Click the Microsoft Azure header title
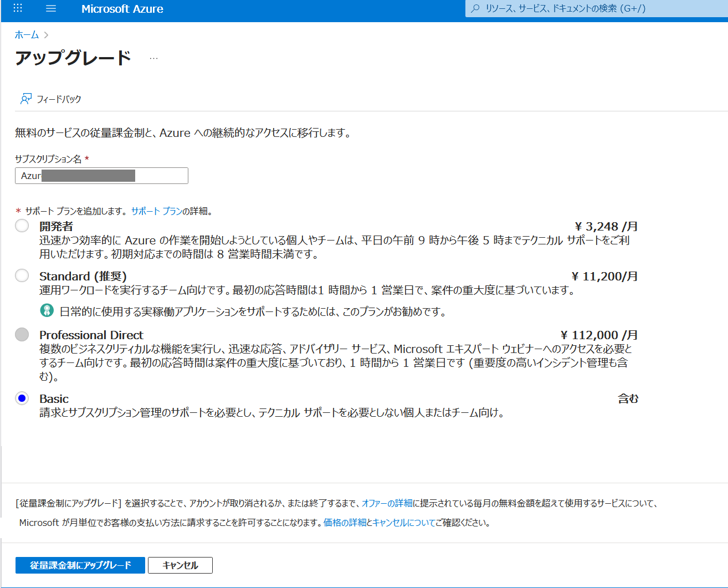This screenshot has width=728, height=588. click(x=122, y=9)
